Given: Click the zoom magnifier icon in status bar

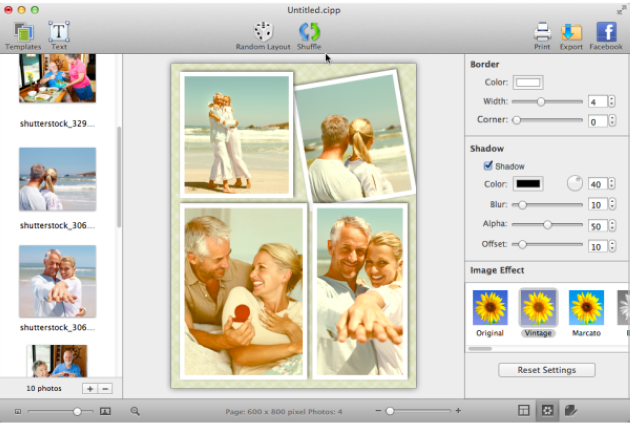Looking at the screenshot, I should (x=135, y=411).
